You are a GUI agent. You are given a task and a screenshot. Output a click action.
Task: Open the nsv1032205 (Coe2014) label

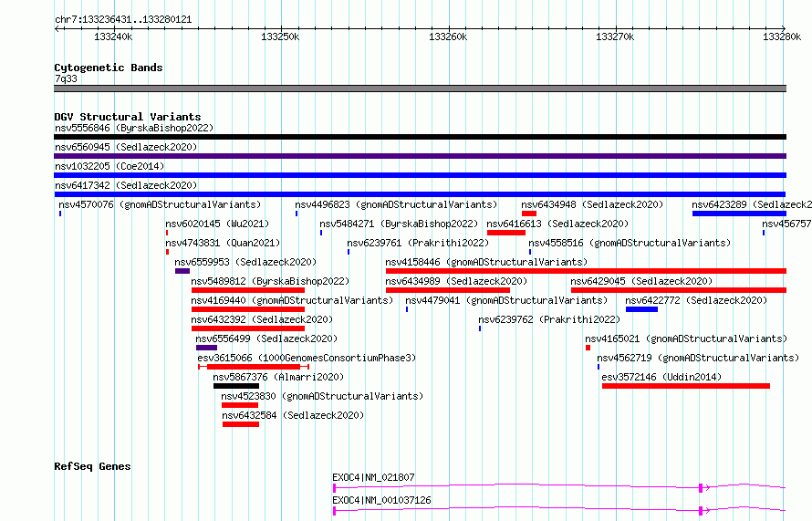109,166
